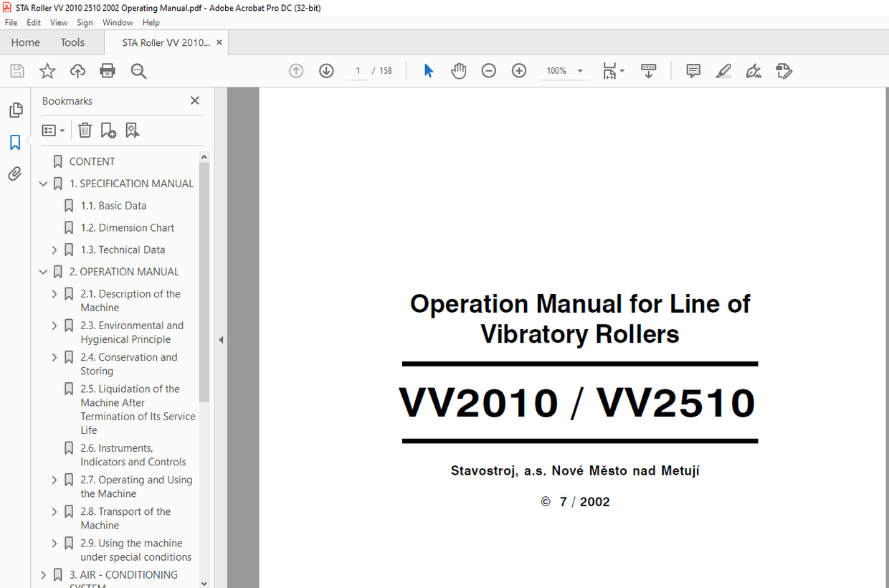889x588 pixels.
Task: Open the Comment tool
Action: pyautogui.click(x=693, y=70)
